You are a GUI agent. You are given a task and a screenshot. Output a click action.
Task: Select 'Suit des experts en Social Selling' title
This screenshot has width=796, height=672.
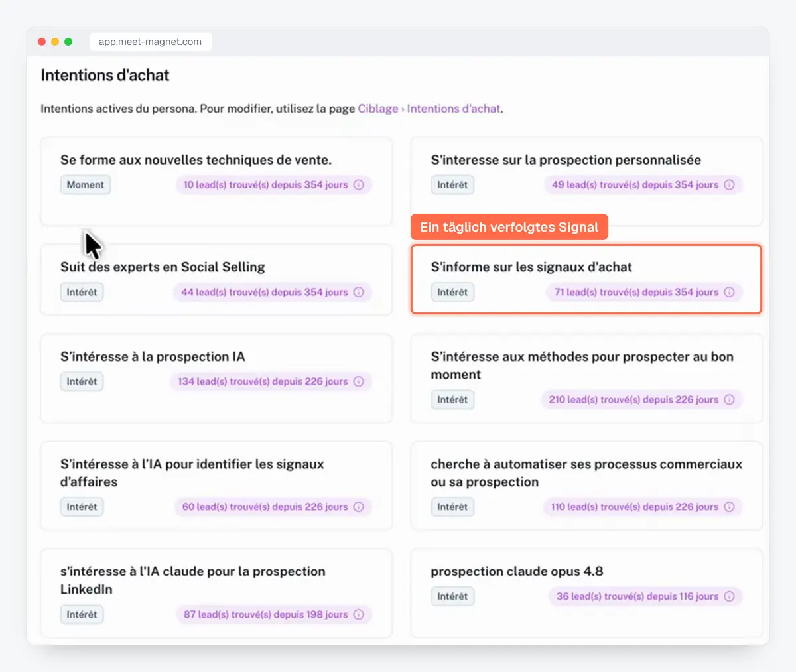click(163, 267)
